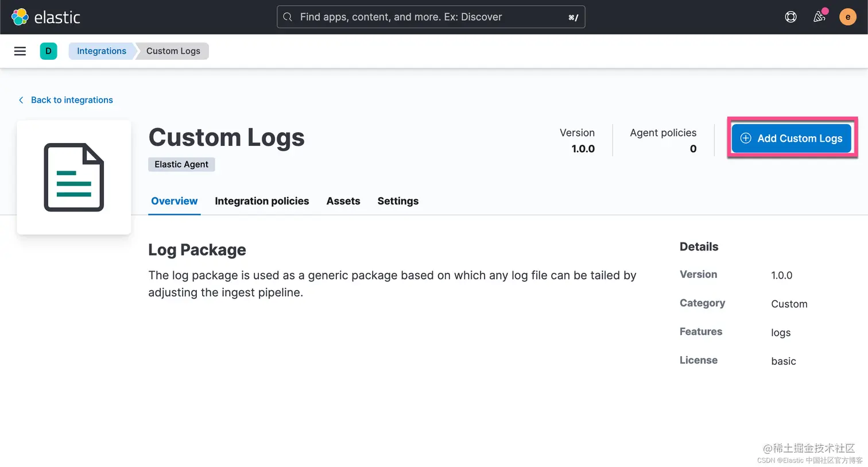This screenshot has height=467, width=868.
Task: Click the Custom Logs breadcrumb
Action: pos(173,51)
